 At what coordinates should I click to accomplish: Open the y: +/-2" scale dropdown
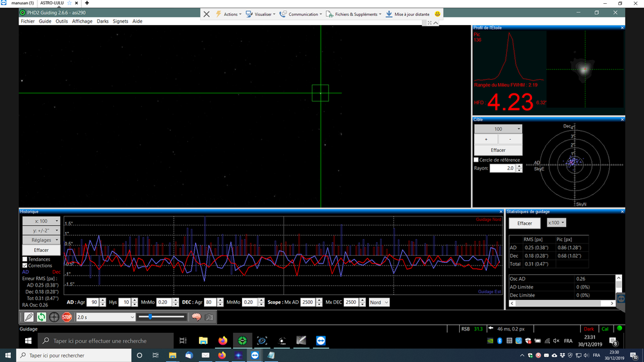41,231
